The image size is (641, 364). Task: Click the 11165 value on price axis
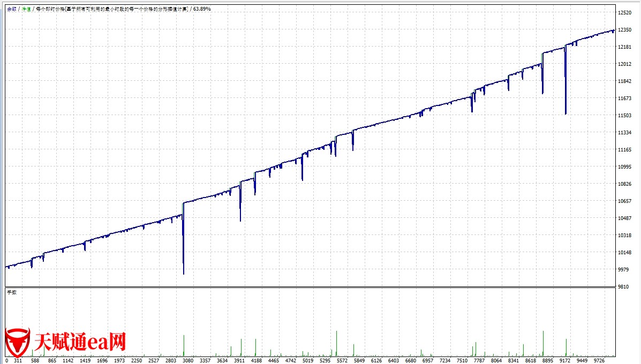pyautogui.click(x=624, y=150)
